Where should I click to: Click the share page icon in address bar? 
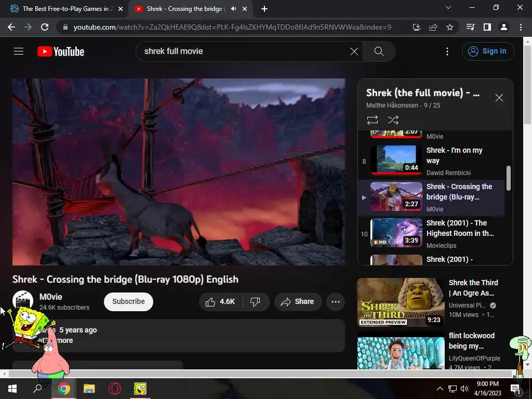(433, 27)
